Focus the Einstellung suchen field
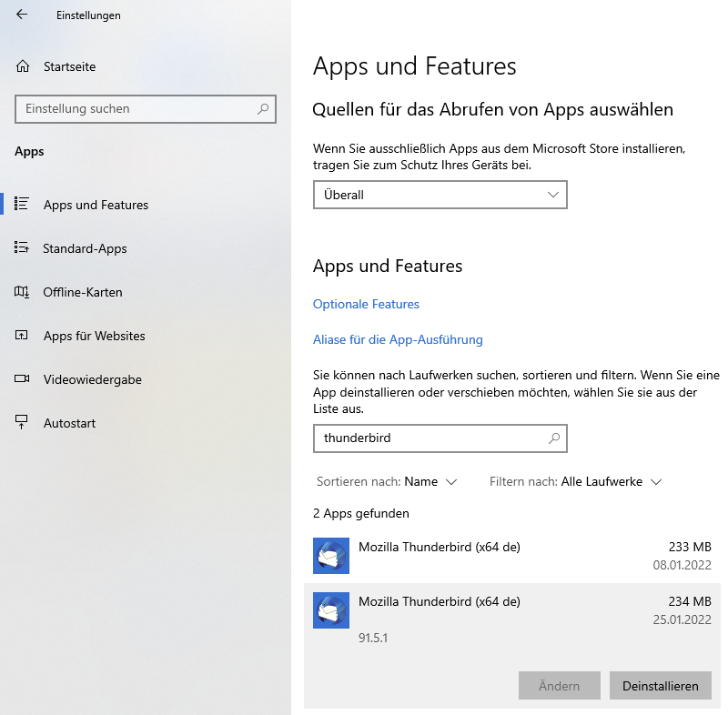The height and width of the screenshot is (715, 728). coord(146,109)
